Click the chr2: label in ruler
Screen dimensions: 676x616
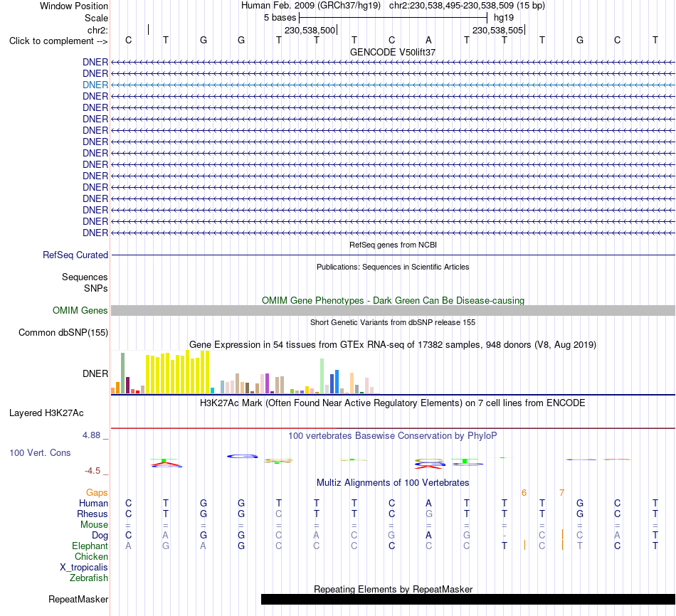[97, 30]
